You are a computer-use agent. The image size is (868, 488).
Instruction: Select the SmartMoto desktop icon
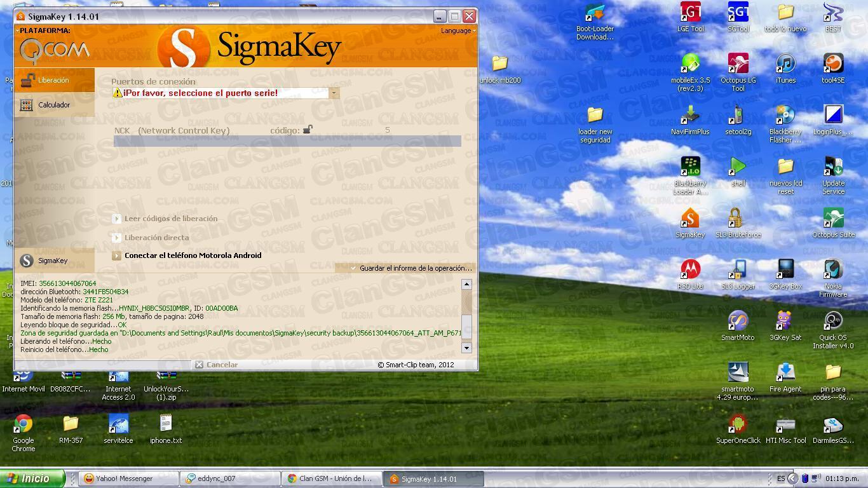(738, 327)
